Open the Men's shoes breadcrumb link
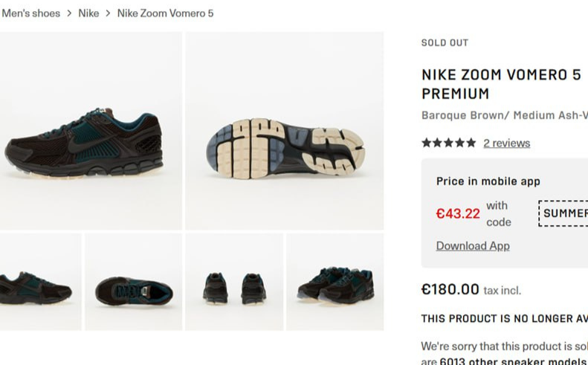588x365 pixels. coord(30,13)
